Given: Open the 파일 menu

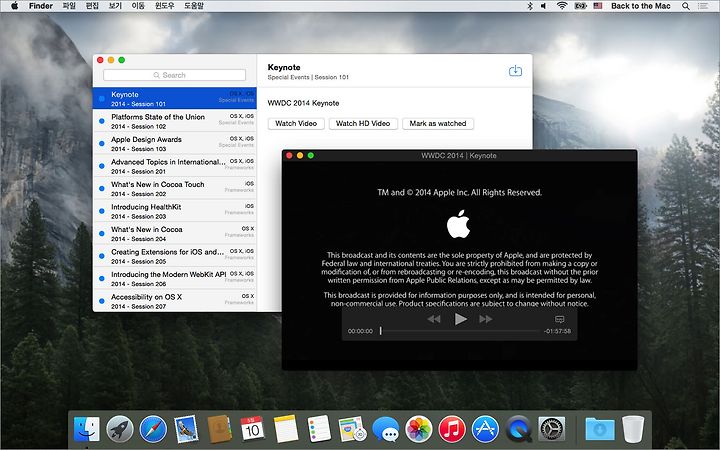Looking at the screenshot, I should pos(69,6).
